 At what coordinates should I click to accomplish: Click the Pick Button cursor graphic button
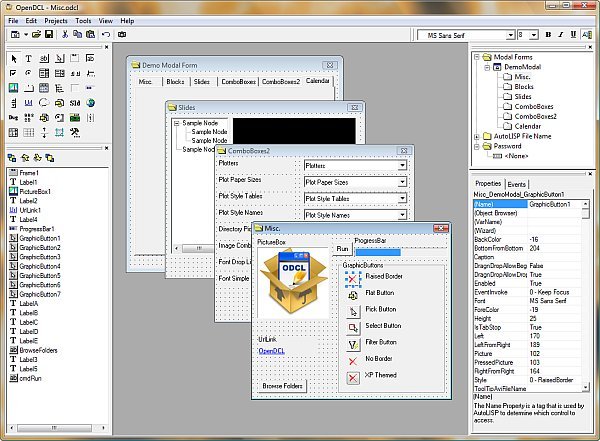[353, 311]
